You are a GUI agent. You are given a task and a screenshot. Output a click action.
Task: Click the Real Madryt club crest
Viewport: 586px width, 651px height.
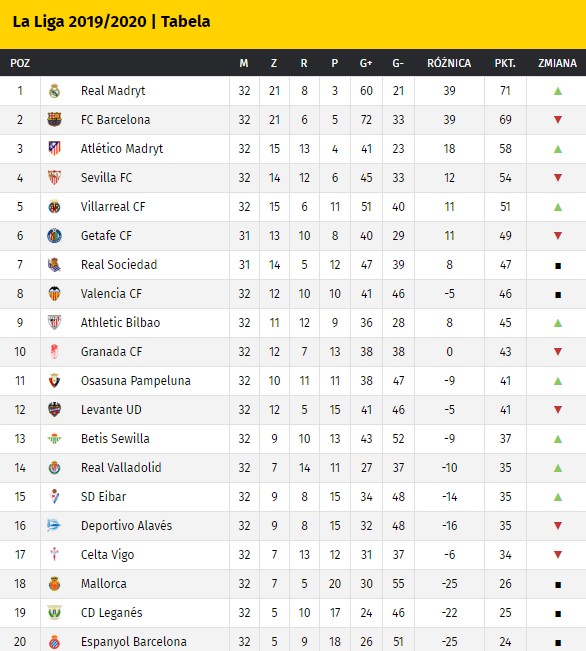click(x=54, y=91)
